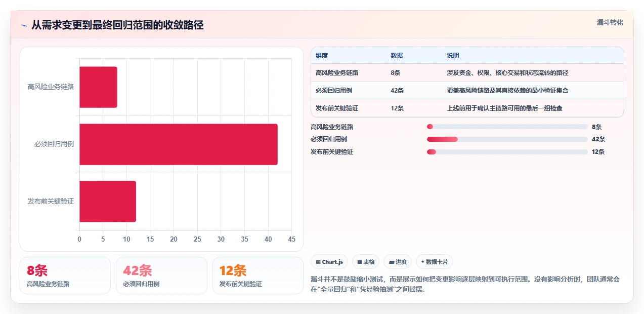Click the chart y-axis label 高风险业务链路
The height and width of the screenshot is (314, 644).
coord(51,87)
